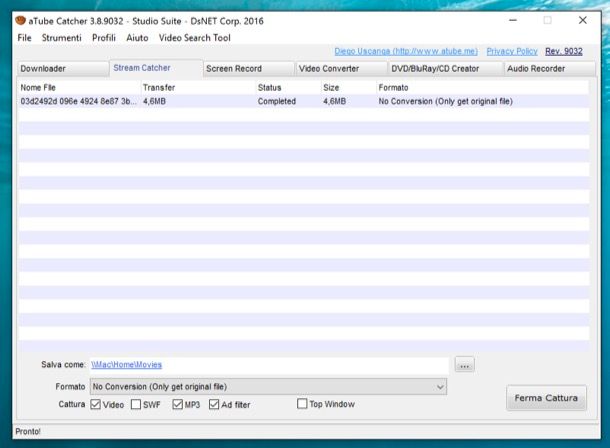Screen dimensions: 610x448
Task: Open the Profili menu
Action: coord(104,38)
